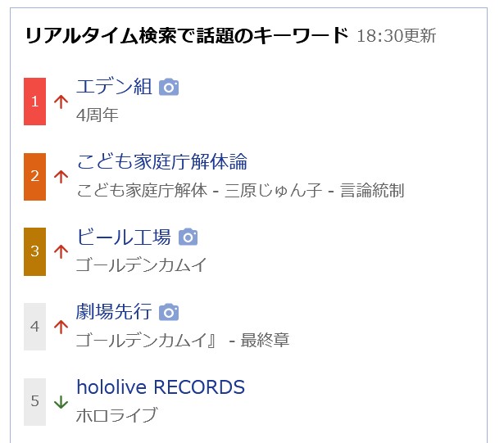Select the up arrow for rank 2

tap(61, 176)
